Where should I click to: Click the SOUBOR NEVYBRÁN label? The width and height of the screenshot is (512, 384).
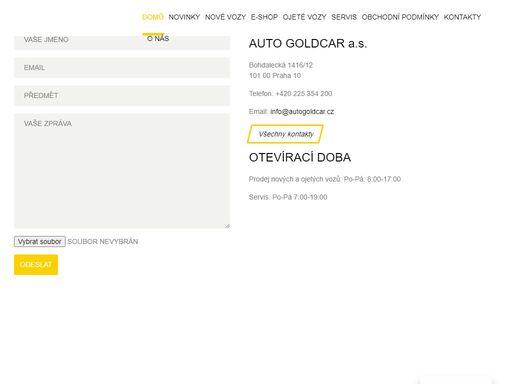click(x=103, y=242)
